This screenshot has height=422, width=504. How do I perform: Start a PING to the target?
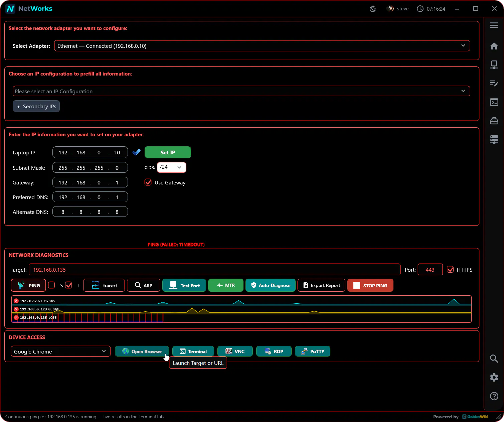28,285
